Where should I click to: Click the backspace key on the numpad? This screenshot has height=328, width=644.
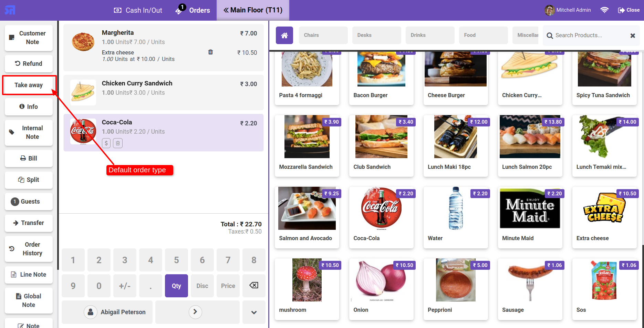[254, 285]
